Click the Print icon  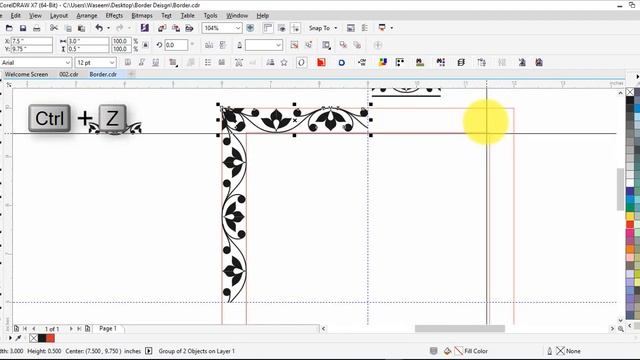pyautogui.click(x=37, y=28)
